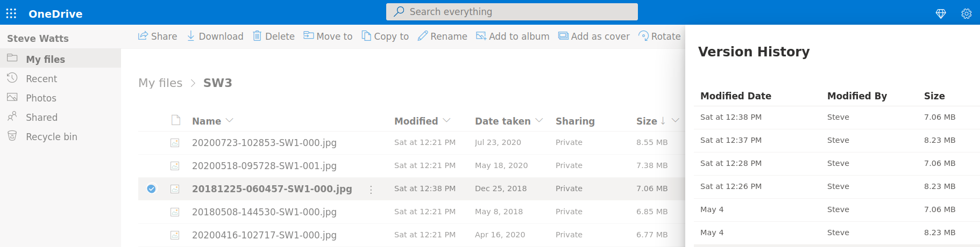This screenshot has height=247, width=980.
Task: Select the Sat at 12:37 PM version
Action: pyautogui.click(x=730, y=140)
